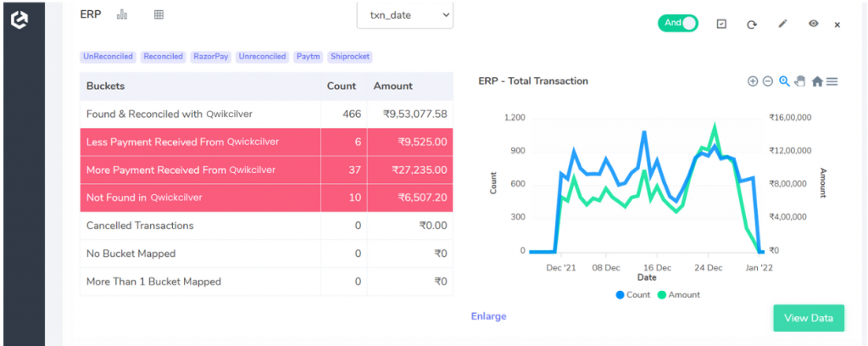The width and height of the screenshot is (868, 346).
Task: Edit the panel with pencil icon
Action: click(x=782, y=24)
